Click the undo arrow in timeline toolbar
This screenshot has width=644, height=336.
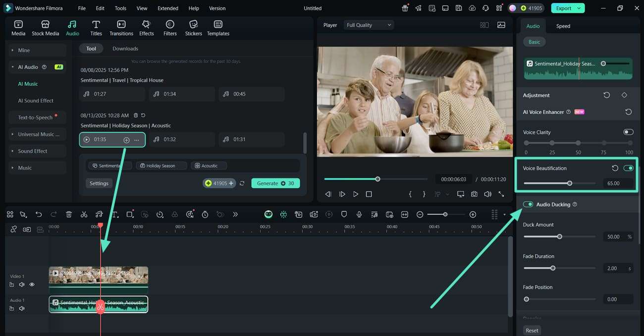coord(39,214)
